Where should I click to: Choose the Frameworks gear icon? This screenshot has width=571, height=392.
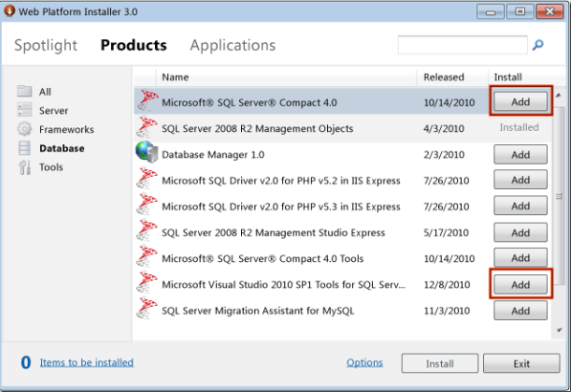[25, 129]
